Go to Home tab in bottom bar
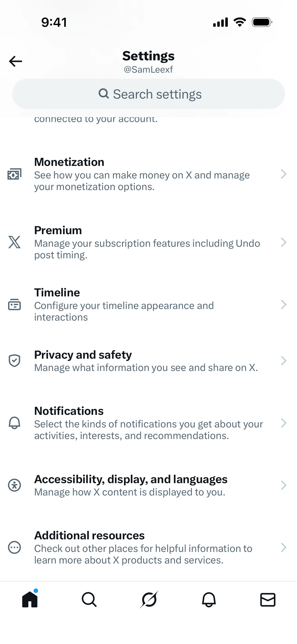Screen dimensions: 297x644 [x=30, y=599]
